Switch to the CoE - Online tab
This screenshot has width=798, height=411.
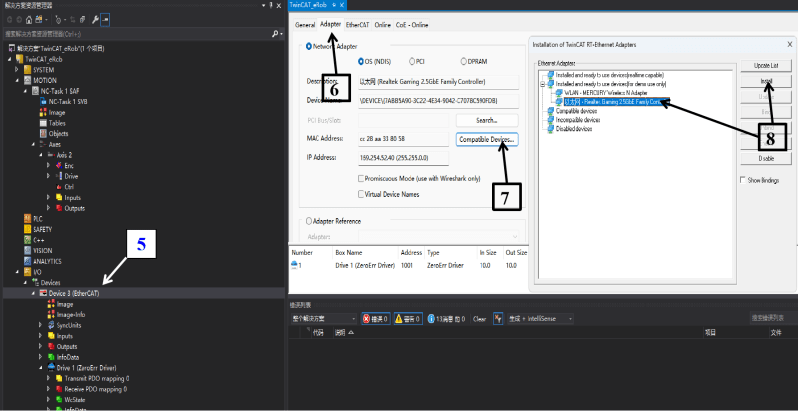412,24
